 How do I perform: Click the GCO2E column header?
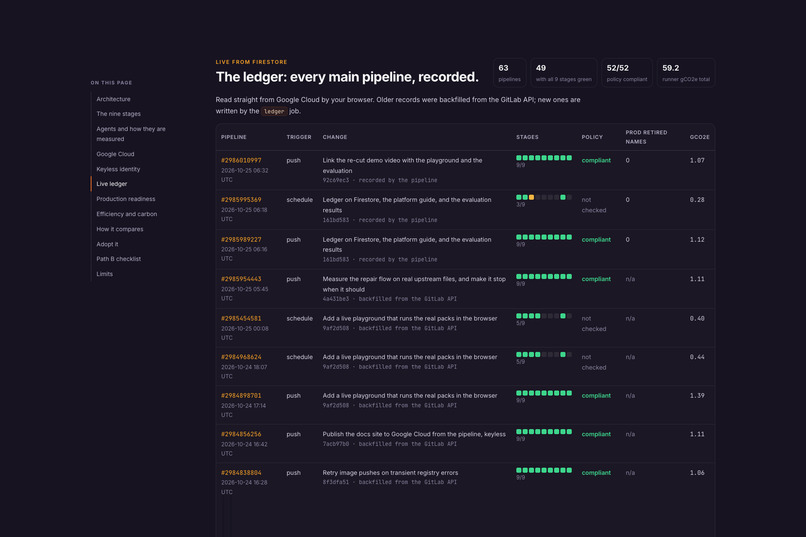[699, 137]
